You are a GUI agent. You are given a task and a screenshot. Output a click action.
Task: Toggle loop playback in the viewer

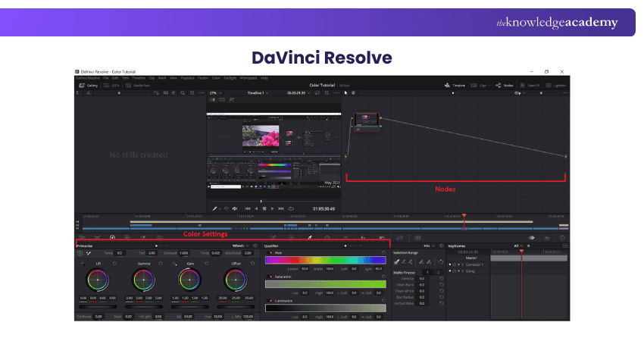pos(291,208)
